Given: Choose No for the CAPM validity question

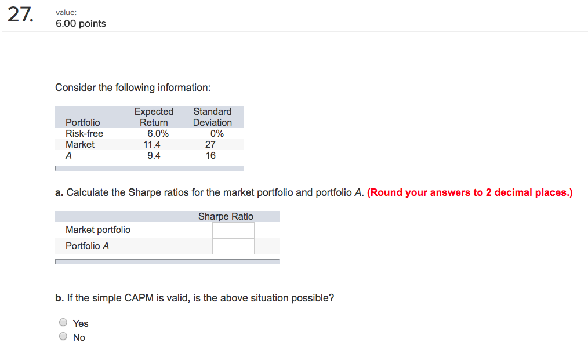Looking at the screenshot, I should click(x=63, y=336).
